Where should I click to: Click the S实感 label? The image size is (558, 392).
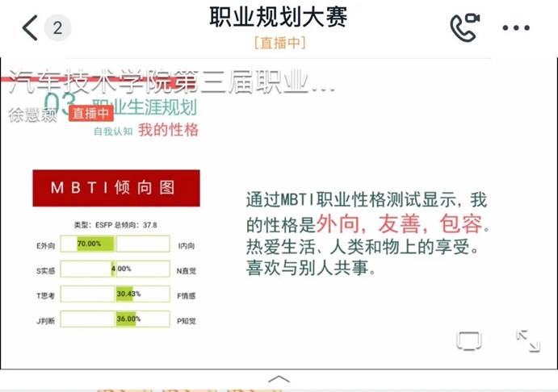tap(45, 271)
